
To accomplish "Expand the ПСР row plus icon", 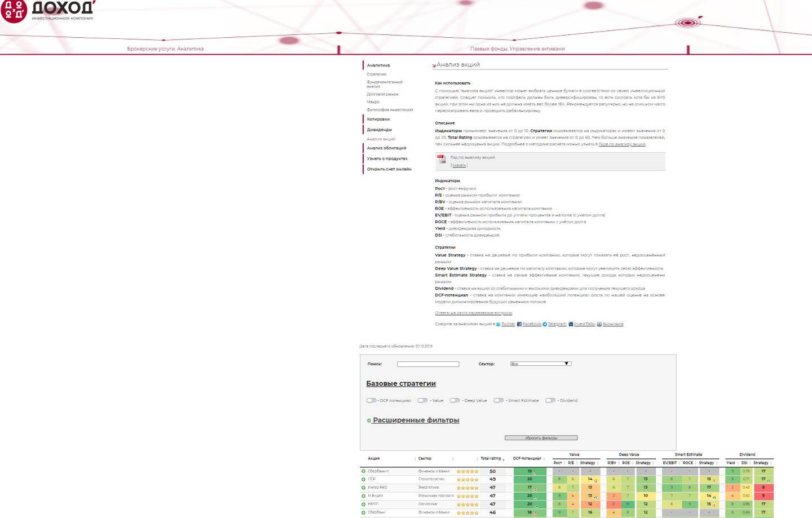I will coord(364,479).
